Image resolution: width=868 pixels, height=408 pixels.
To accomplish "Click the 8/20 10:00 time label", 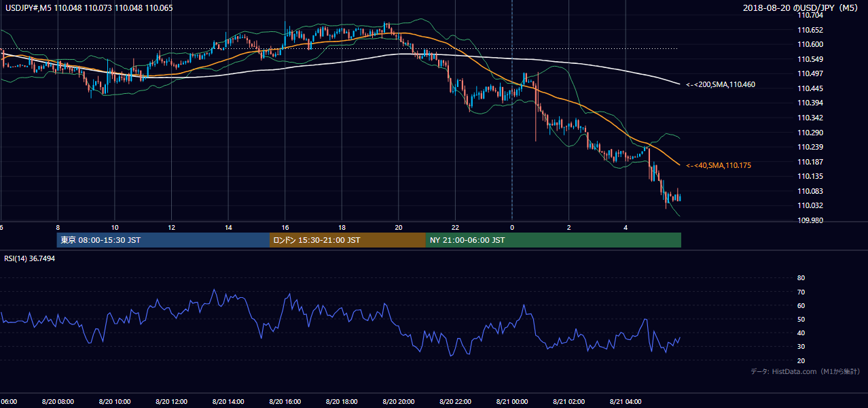I will click(115, 401).
